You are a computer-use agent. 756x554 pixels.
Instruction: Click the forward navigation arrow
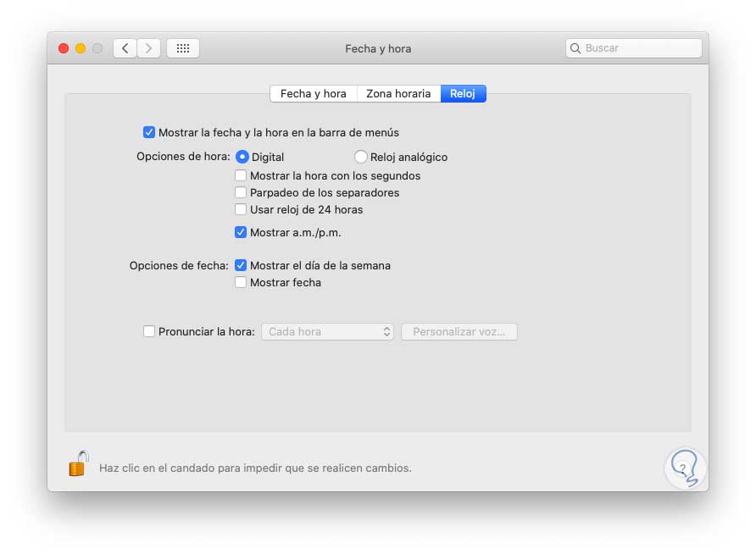(149, 48)
